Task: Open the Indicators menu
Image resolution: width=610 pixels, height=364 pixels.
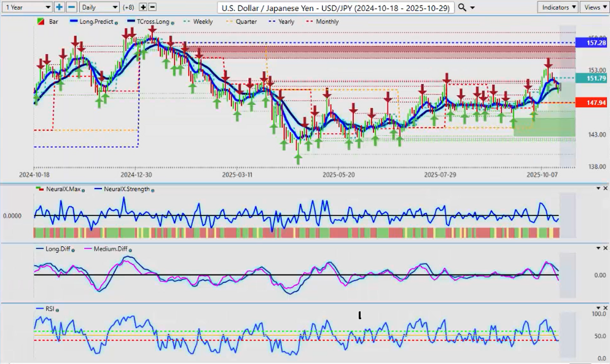Action: [557, 7]
